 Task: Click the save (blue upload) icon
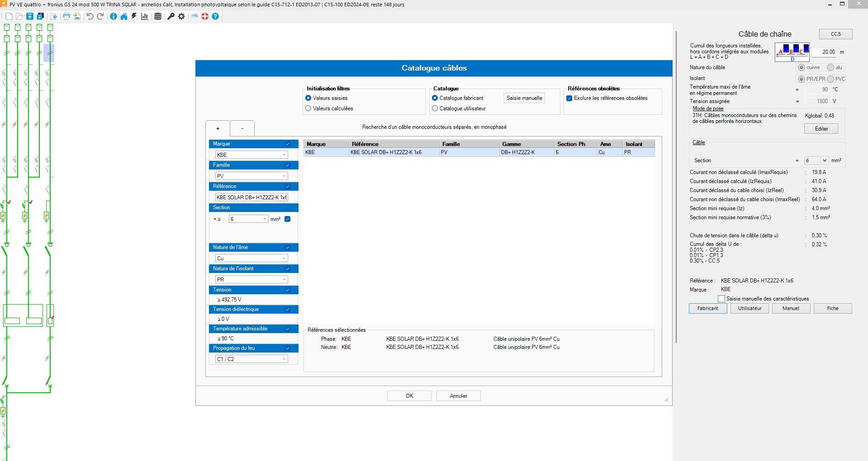30,16
